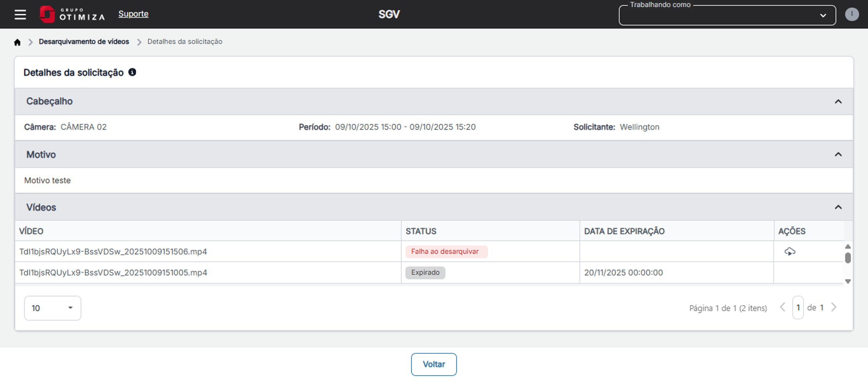Click the Suporte link
Screen dimensions: 868x381
click(133, 14)
